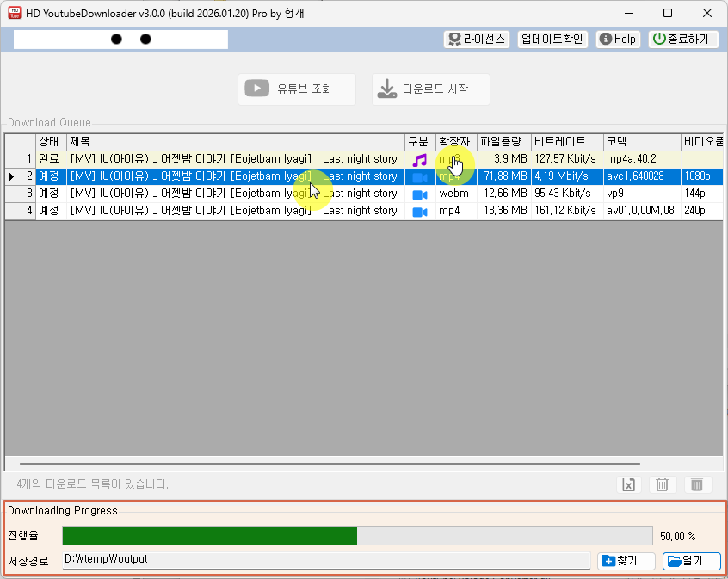Click the mp4a,40,2 codec cell
Image resolution: width=728 pixels, height=579 pixels.
(642, 159)
